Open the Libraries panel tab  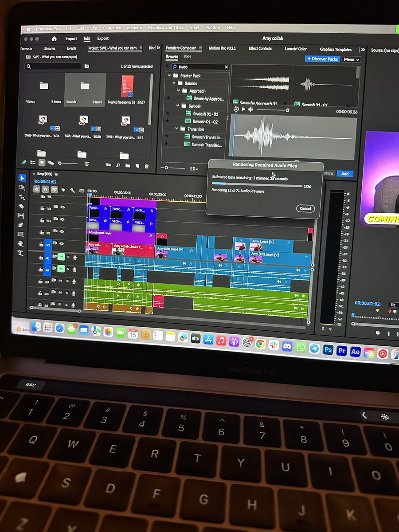click(50, 48)
